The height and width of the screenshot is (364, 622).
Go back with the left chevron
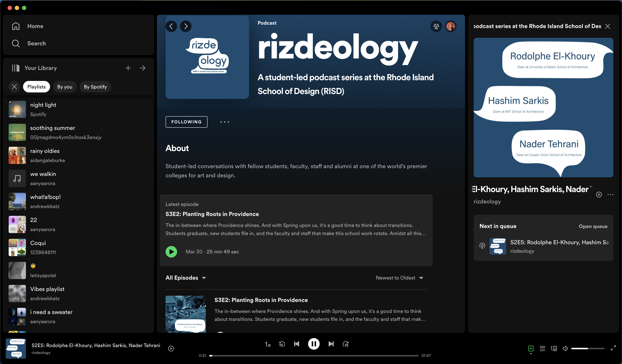171,26
